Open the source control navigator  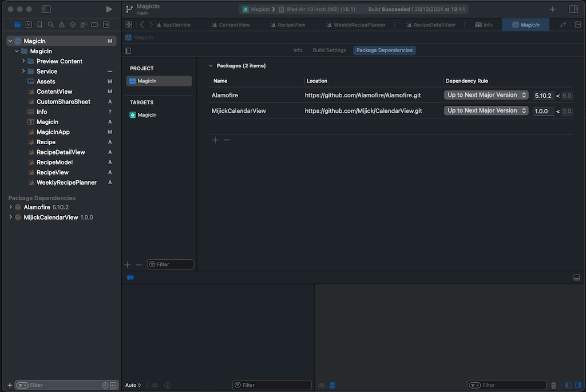coord(29,25)
